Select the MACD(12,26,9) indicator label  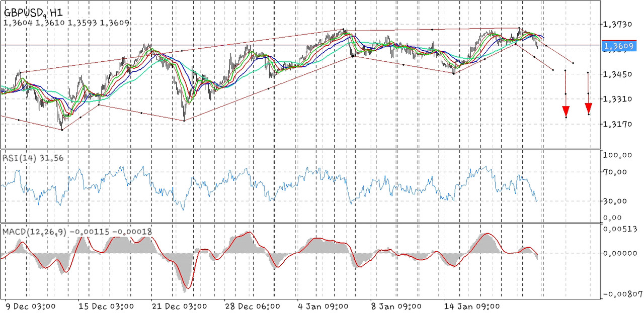pyautogui.click(x=78, y=232)
